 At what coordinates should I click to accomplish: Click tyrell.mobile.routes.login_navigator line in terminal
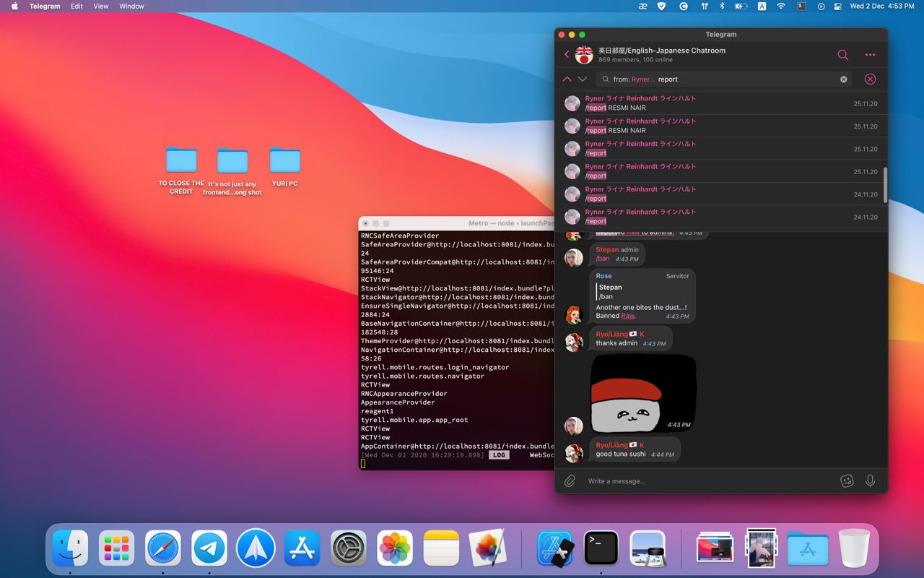point(435,367)
